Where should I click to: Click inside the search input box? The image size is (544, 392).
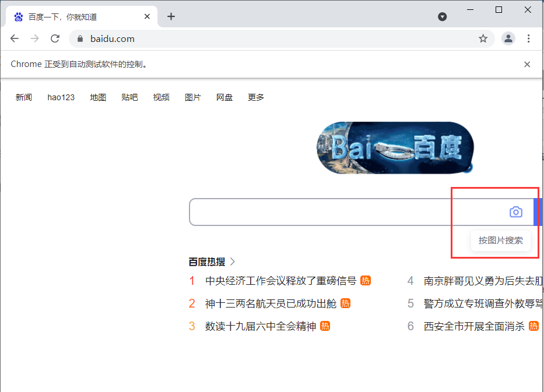[x=321, y=211]
